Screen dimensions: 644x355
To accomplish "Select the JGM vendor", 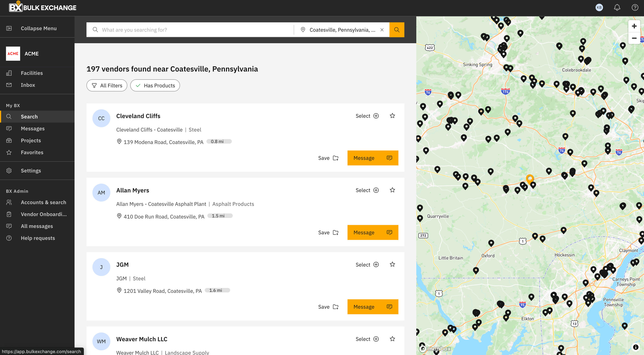I will click(367, 264).
